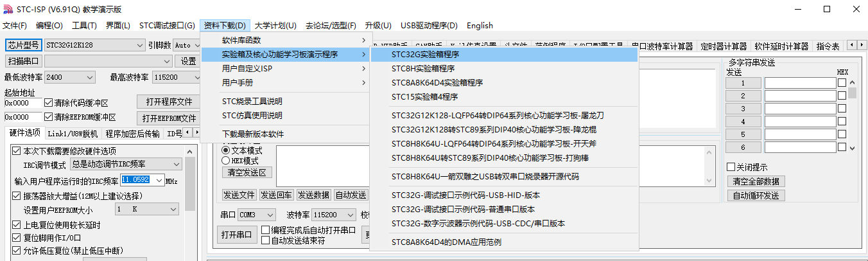This screenshot has height=261, width=868.
Task: Switch to 软件延时计算器 tab
Action: pos(781,46)
